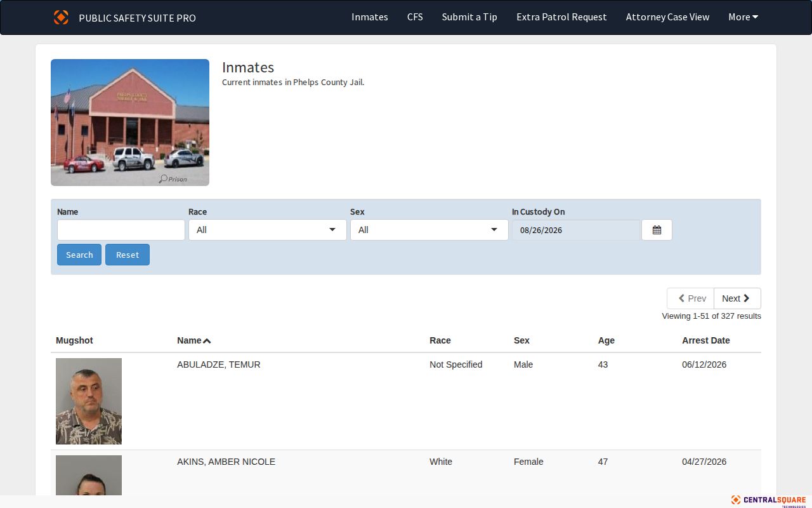Click 'Current inmates in Phelps County Jail.' text
Image resolution: width=812 pixels, height=508 pixels.
point(293,82)
